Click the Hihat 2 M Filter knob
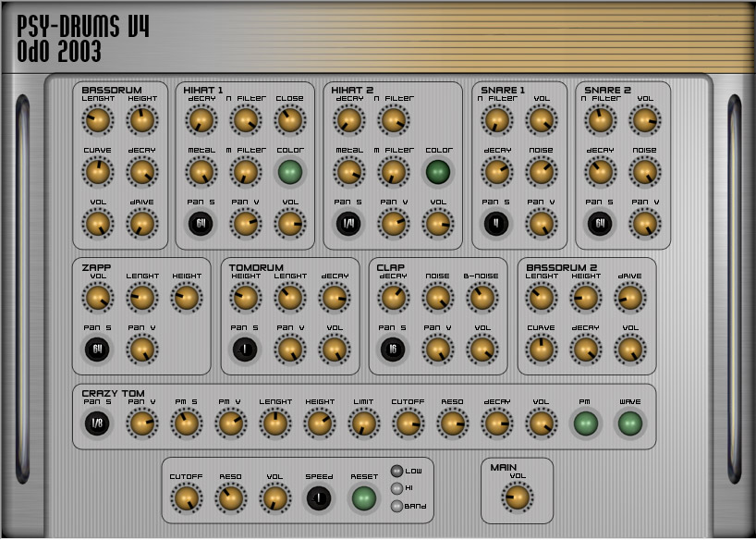The image size is (756, 540). pos(394,172)
